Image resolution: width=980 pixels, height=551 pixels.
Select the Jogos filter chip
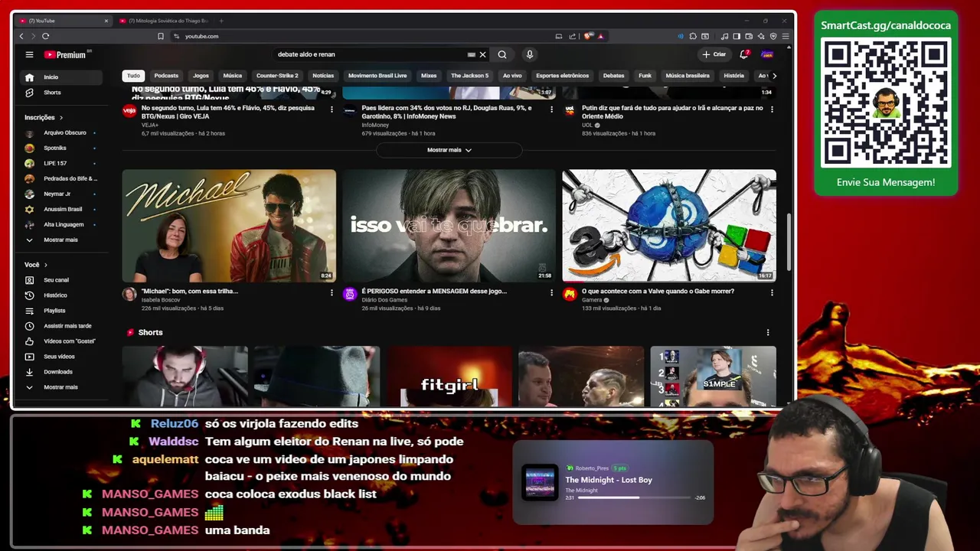(x=201, y=76)
